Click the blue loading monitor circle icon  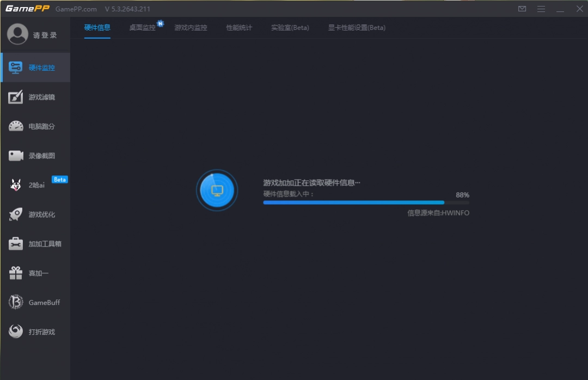point(217,190)
